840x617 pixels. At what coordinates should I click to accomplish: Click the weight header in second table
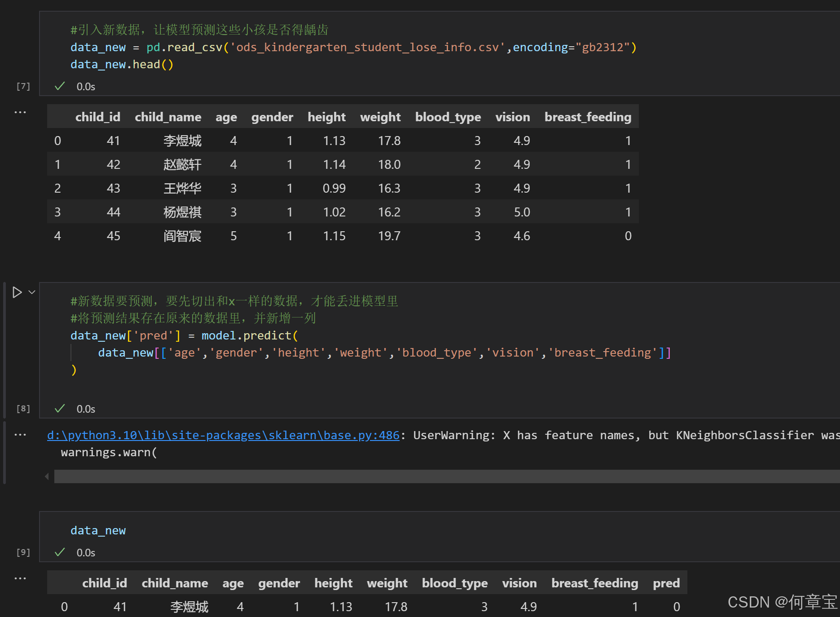point(387,583)
